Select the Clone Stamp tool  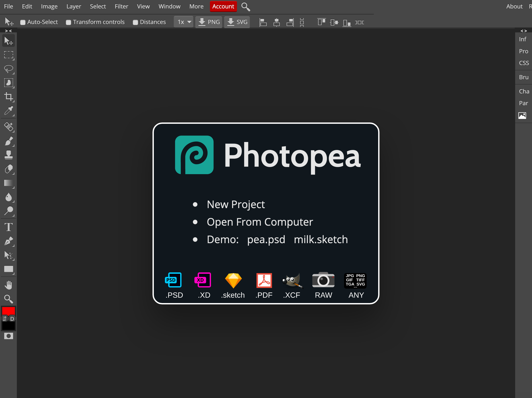[x=9, y=155]
